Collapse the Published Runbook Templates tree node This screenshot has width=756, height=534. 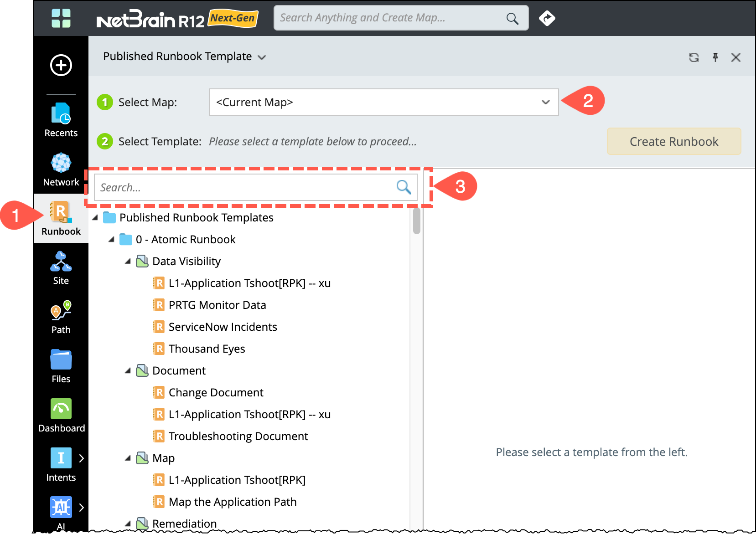click(95, 218)
